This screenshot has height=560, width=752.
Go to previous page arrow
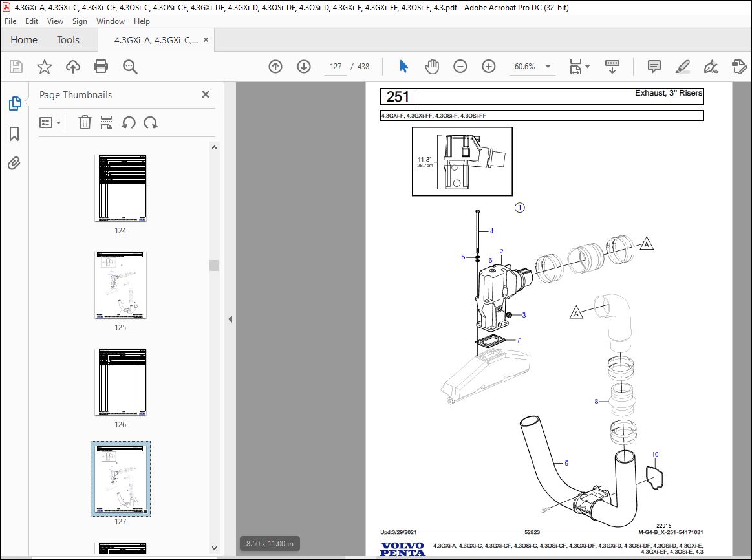[275, 67]
